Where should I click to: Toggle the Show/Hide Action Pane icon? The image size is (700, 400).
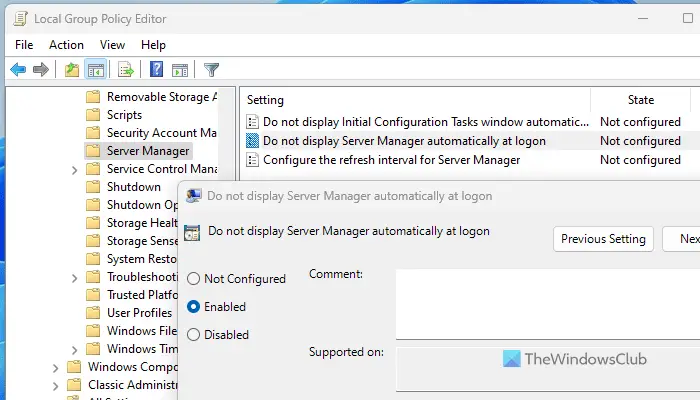pos(180,70)
